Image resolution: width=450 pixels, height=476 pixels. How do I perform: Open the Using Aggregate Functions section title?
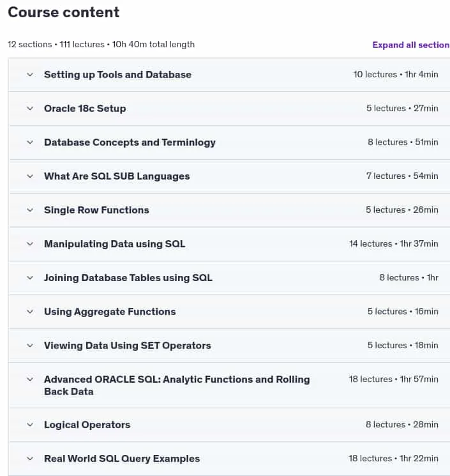coord(110,312)
